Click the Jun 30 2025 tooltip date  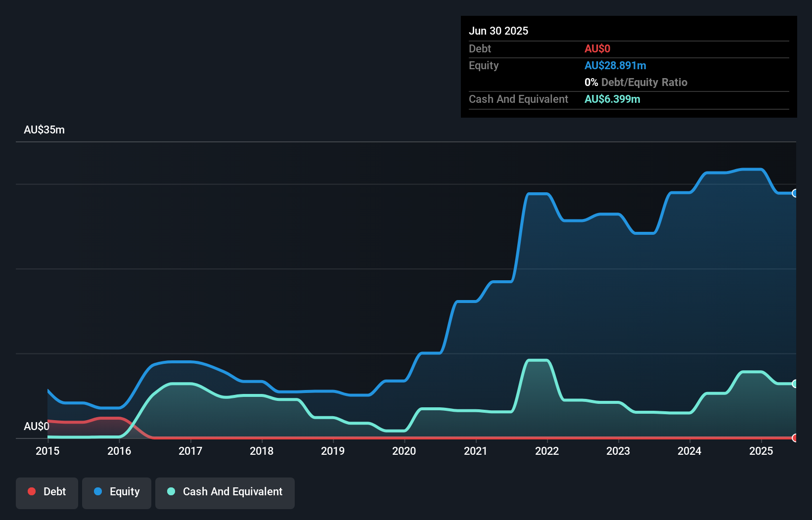[498, 31]
